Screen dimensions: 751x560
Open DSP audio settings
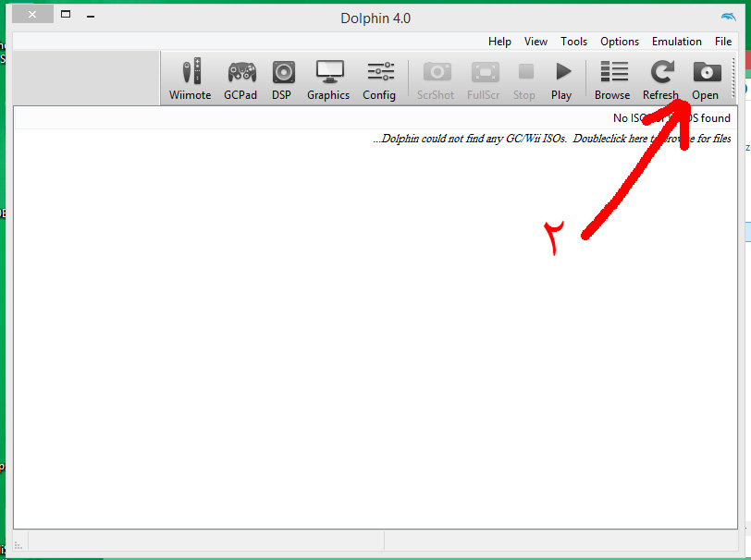click(x=281, y=79)
